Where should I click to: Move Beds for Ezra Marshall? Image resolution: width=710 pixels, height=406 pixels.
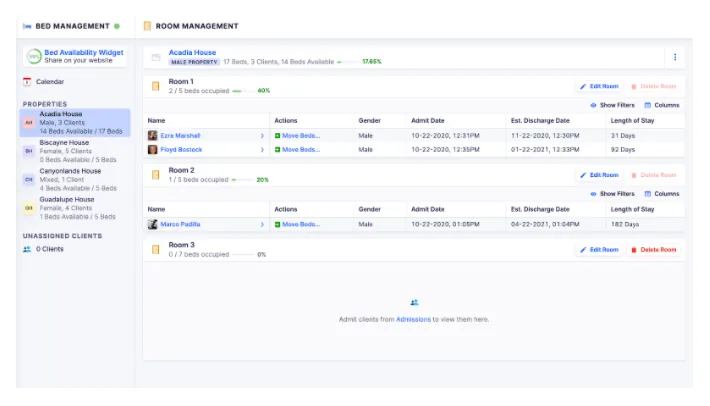[297, 136]
